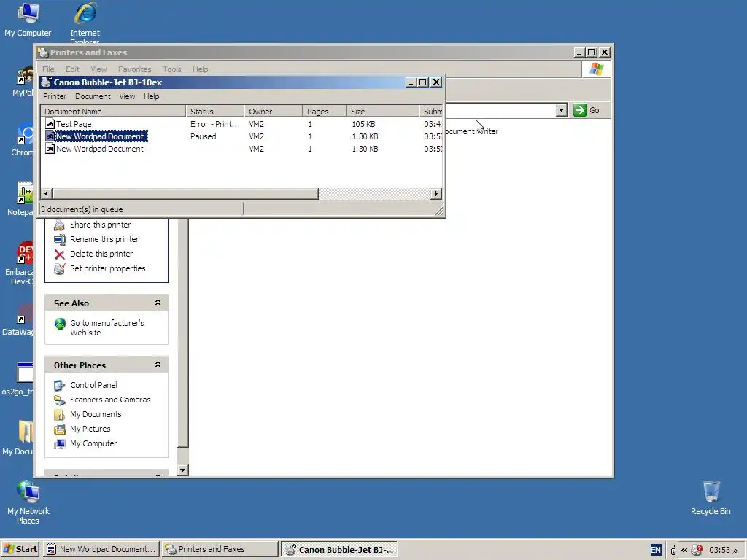Open the Document menu in print queue
The image size is (747, 560).
click(93, 96)
